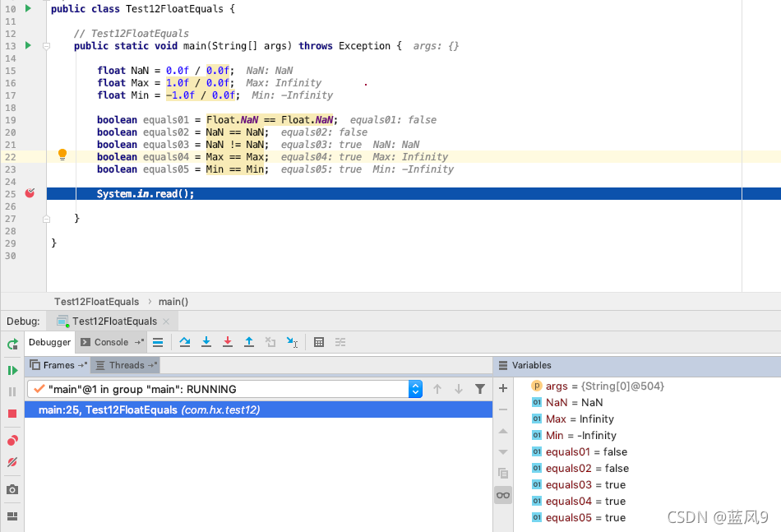This screenshot has height=532, width=781.
Task: Click the Drop Frame icon
Action: click(270, 342)
